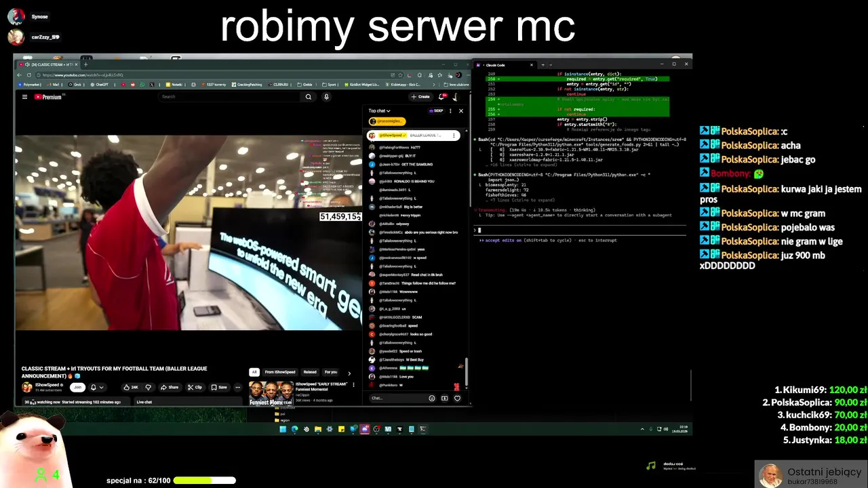This screenshot has width=868, height=488.
Task: Open live chat options three-dot menu
Action: tap(450, 110)
